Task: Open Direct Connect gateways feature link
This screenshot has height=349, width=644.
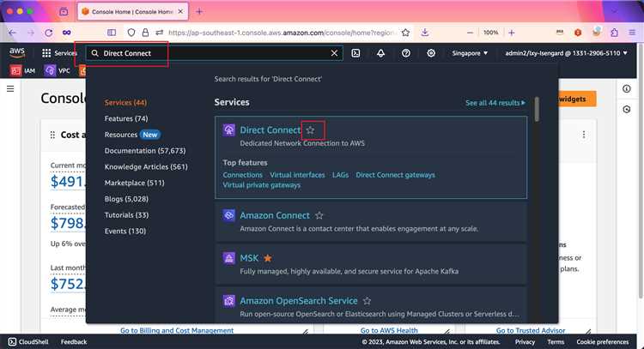Action: [x=395, y=175]
